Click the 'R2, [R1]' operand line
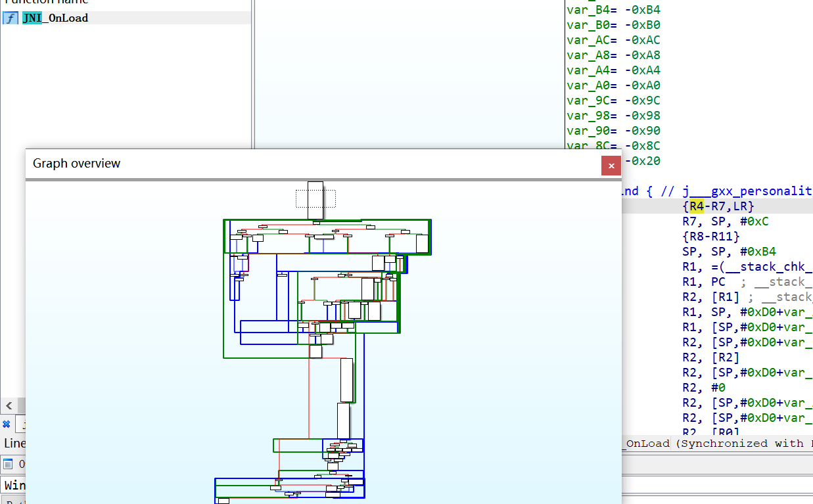The height and width of the screenshot is (504, 813). click(x=711, y=297)
